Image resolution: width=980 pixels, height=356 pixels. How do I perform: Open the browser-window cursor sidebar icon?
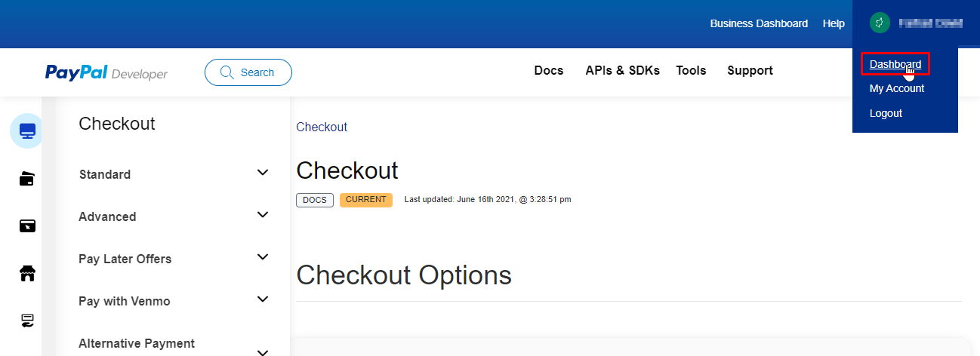point(27,226)
